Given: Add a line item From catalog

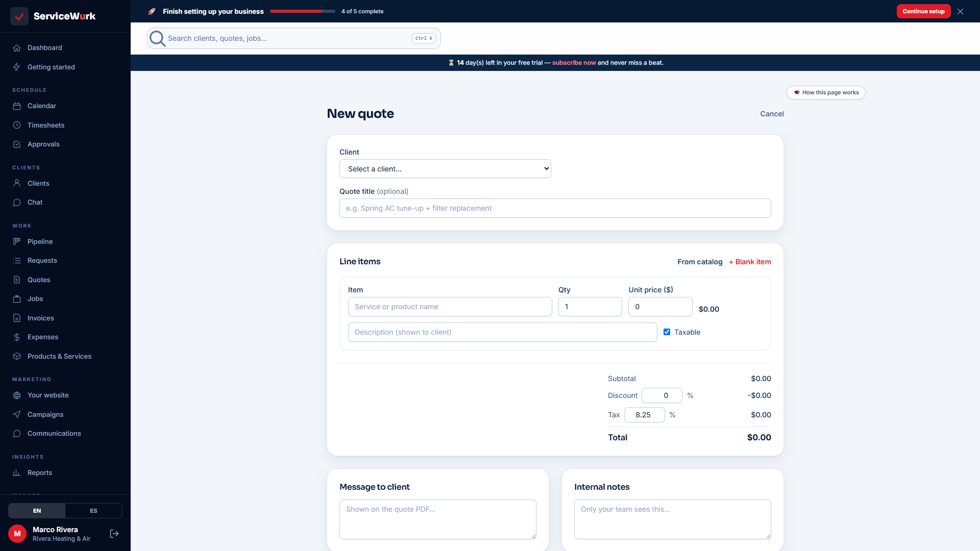Looking at the screenshot, I should point(700,262).
